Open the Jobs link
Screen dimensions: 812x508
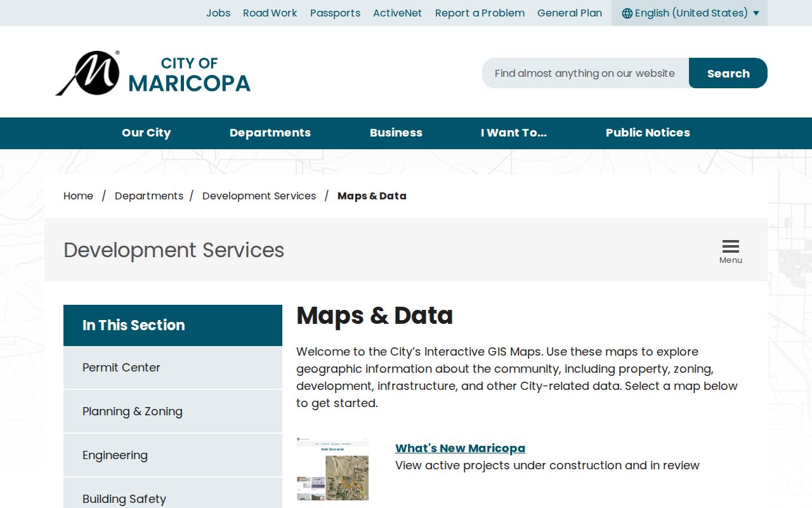pos(218,13)
